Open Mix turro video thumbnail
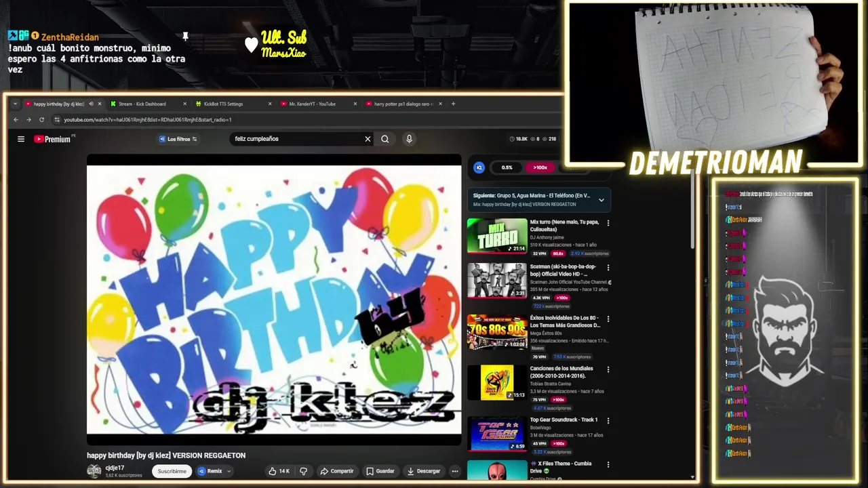The height and width of the screenshot is (488, 868). pyautogui.click(x=497, y=236)
